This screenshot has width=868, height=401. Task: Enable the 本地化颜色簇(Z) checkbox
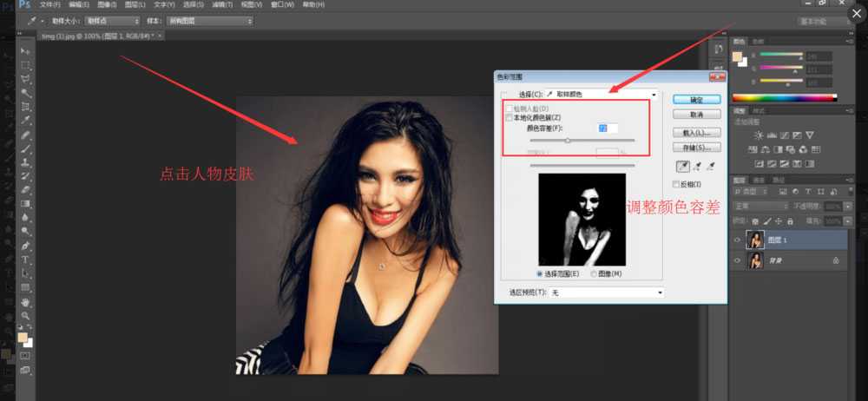pos(509,118)
